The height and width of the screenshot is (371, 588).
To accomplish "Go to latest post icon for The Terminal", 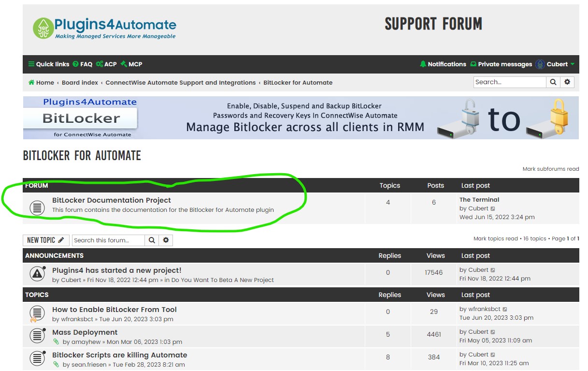I will click(x=493, y=209).
